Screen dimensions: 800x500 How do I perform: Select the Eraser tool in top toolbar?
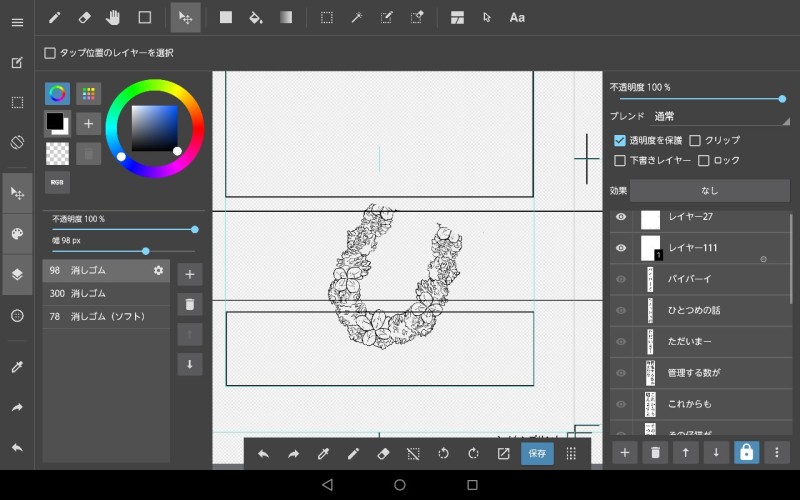pos(84,17)
